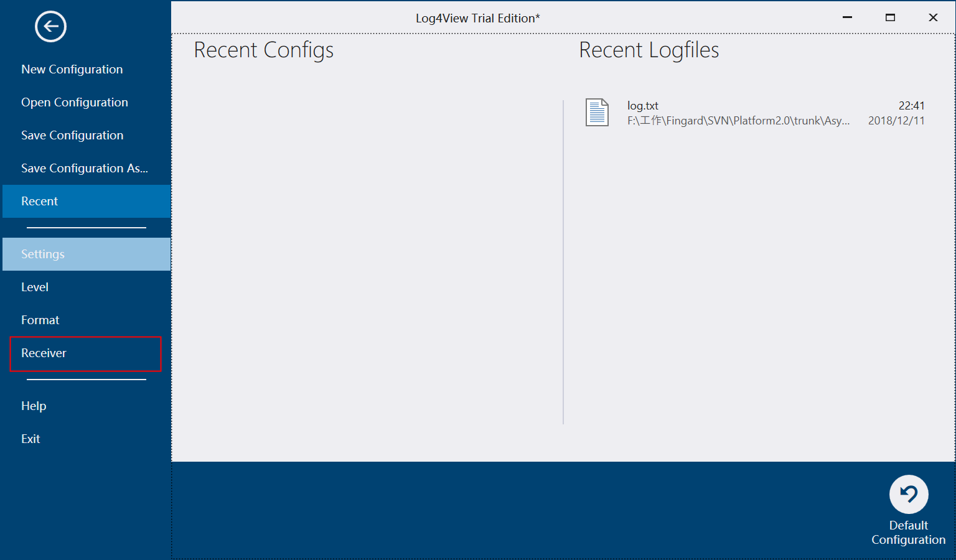
Task: Open the Help menu item
Action: point(33,406)
